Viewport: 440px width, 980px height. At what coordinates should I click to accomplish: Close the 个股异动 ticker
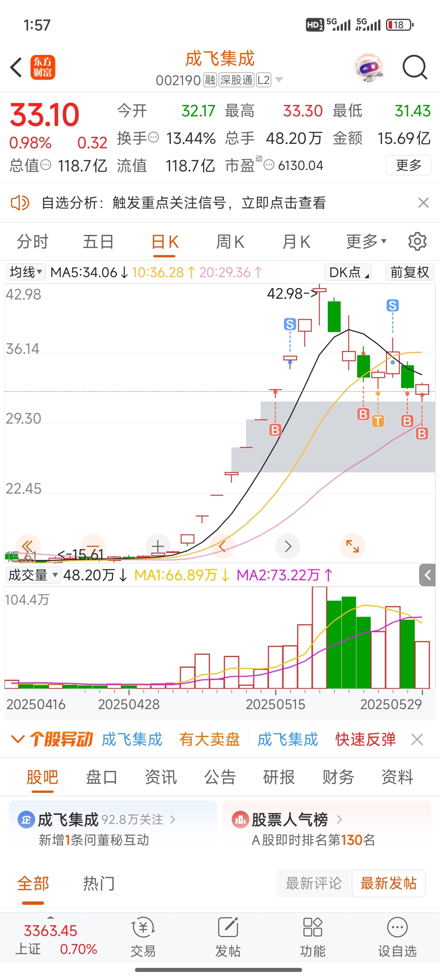[x=417, y=740]
